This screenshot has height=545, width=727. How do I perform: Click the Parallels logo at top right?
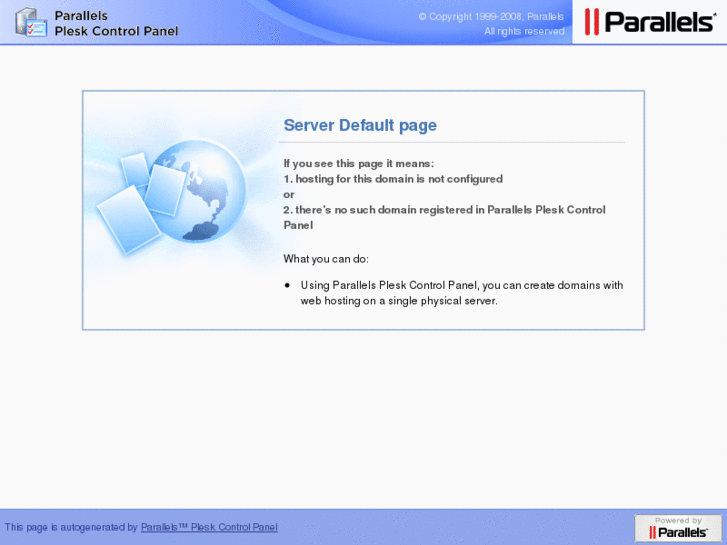click(x=650, y=22)
